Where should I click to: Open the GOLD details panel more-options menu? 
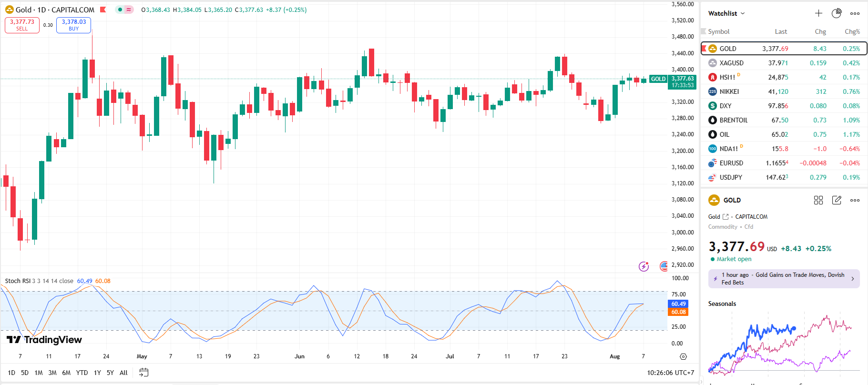tap(855, 200)
